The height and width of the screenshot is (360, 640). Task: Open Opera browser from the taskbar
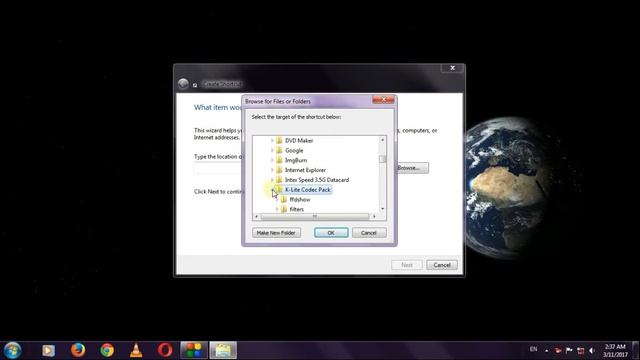(165, 350)
